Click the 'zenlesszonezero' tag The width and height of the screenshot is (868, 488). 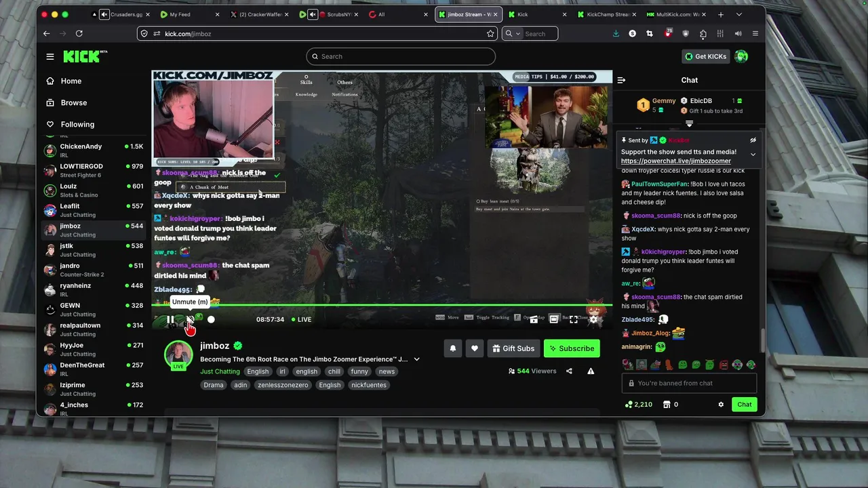coord(283,385)
